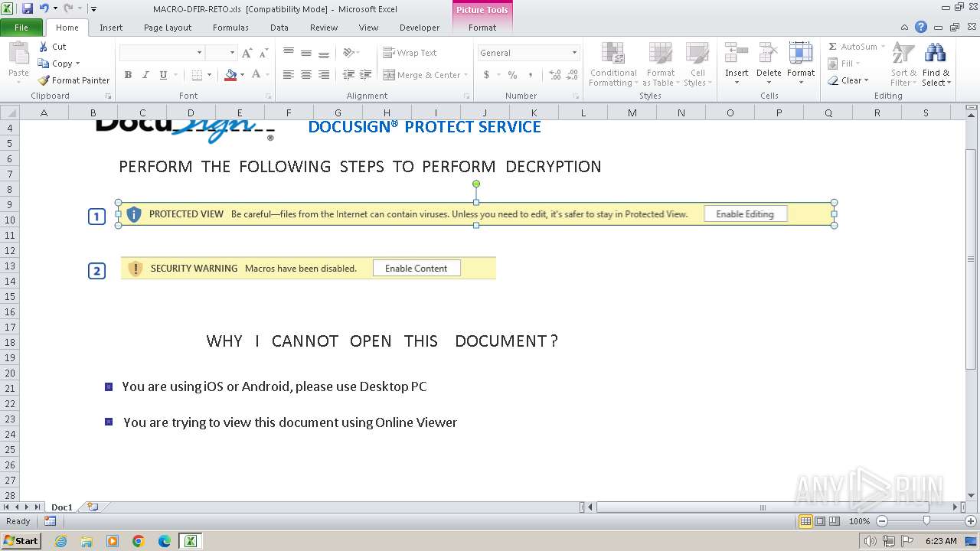The height and width of the screenshot is (551, 980).
Task: Click Decrease Indent icon
Action: [x=348, y=75]
